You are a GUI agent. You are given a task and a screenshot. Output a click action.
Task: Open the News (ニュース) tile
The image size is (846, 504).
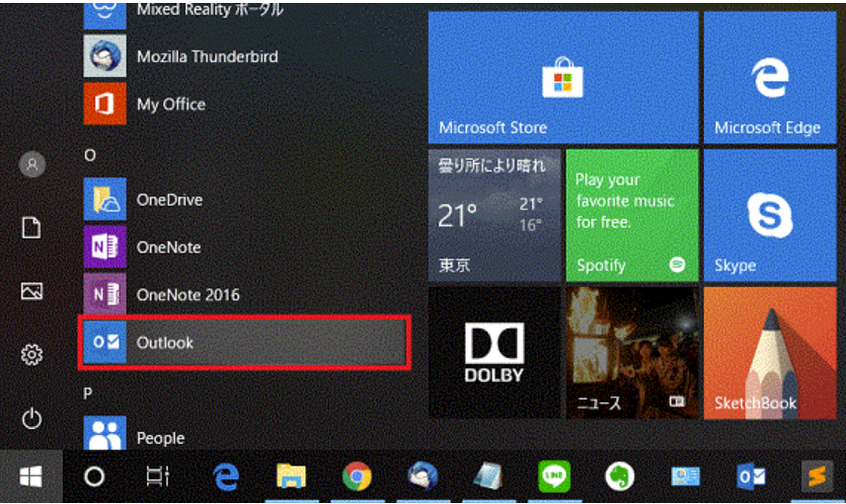click(x=632, y=353)
